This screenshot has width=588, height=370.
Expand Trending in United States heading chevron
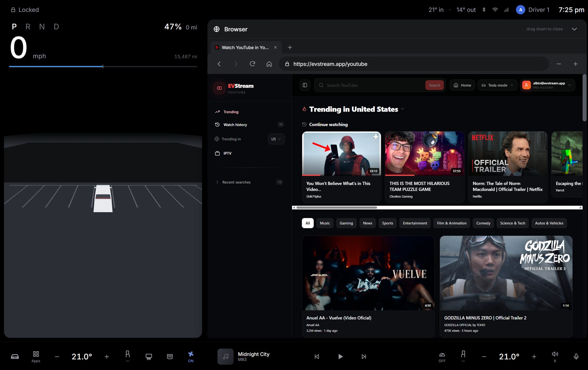pyautogui.click(x=402, y=109)
